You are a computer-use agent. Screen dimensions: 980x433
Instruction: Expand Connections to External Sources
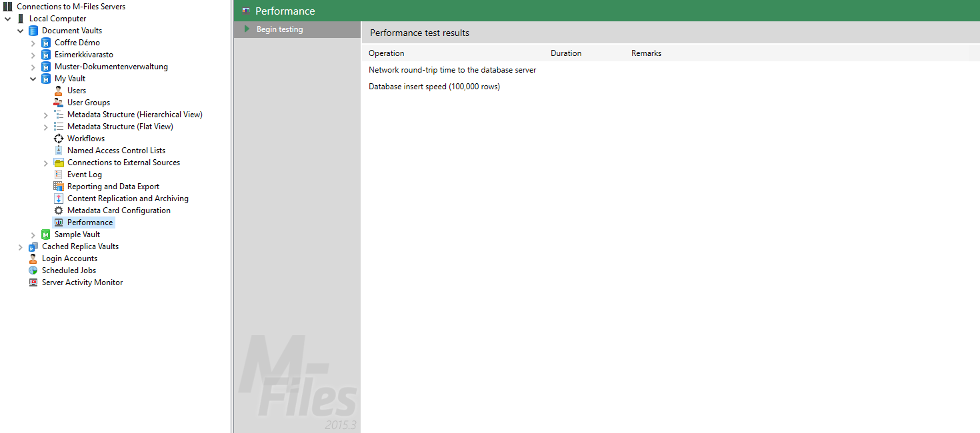click(x=46, y=163)
